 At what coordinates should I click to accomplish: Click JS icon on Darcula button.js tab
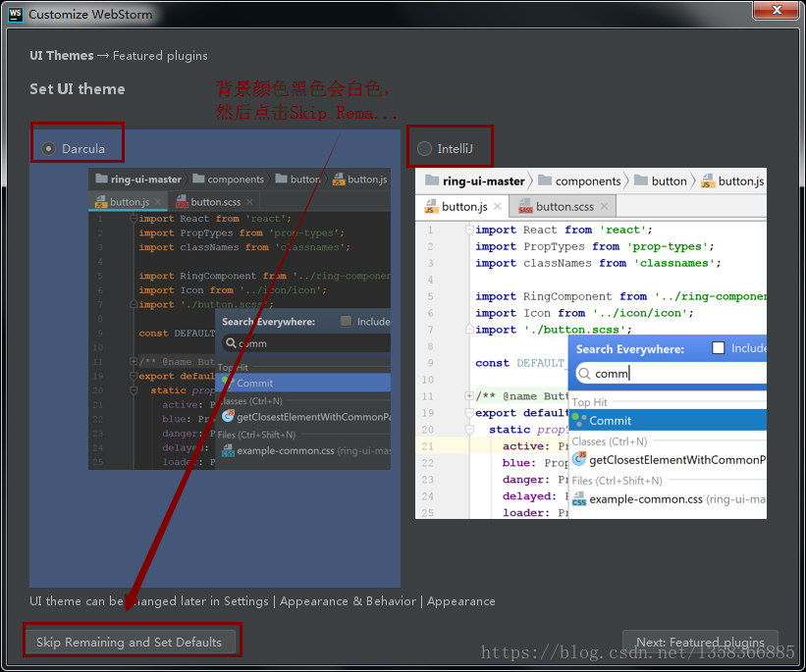(x=101, y=202)
